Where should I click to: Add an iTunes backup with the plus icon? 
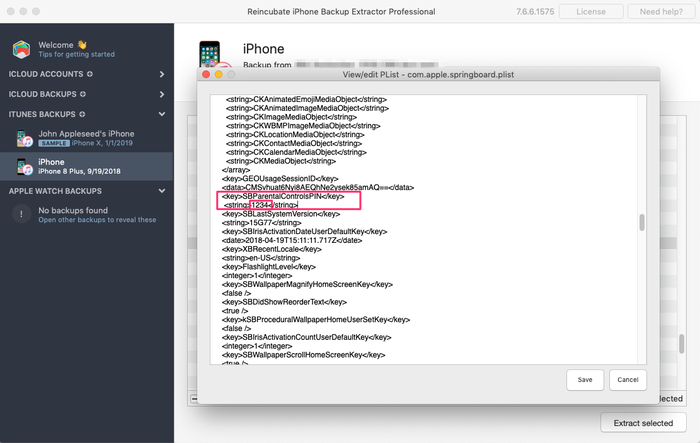82,114
